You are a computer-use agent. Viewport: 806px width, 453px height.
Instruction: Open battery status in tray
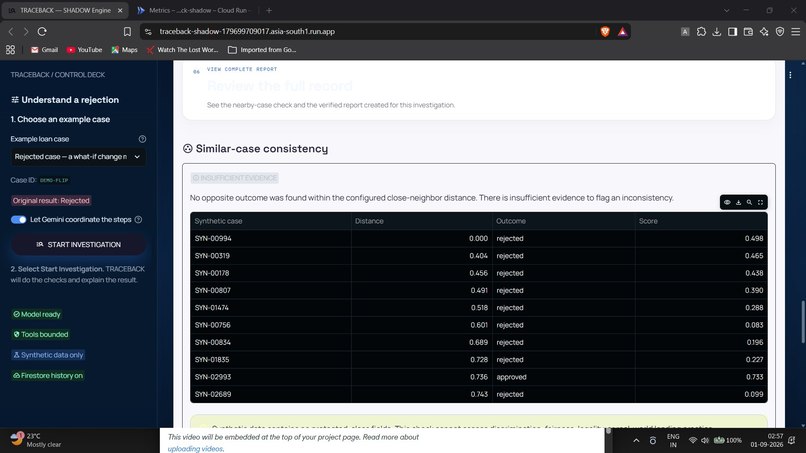tap(727, 440)
